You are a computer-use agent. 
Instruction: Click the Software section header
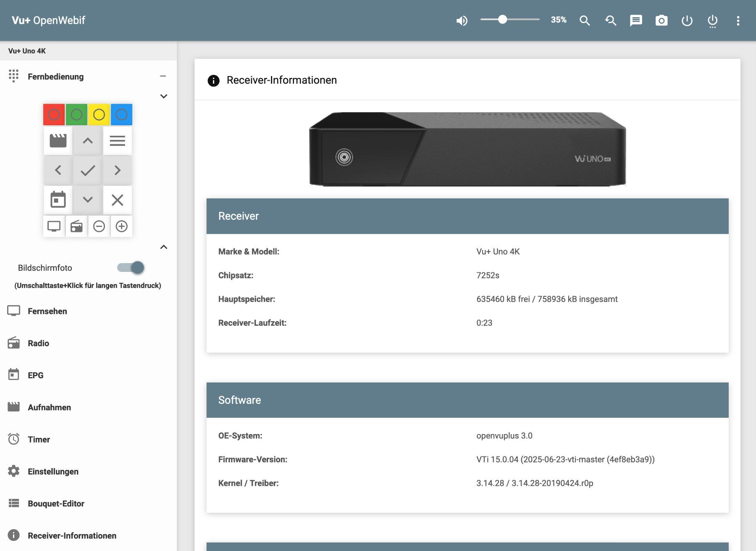pos(467,400)
